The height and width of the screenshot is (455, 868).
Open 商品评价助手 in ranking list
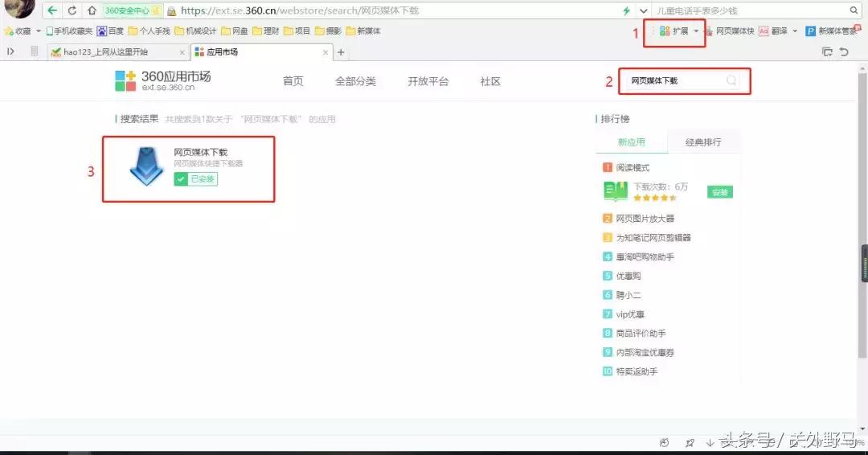click(x=641, y=334)
